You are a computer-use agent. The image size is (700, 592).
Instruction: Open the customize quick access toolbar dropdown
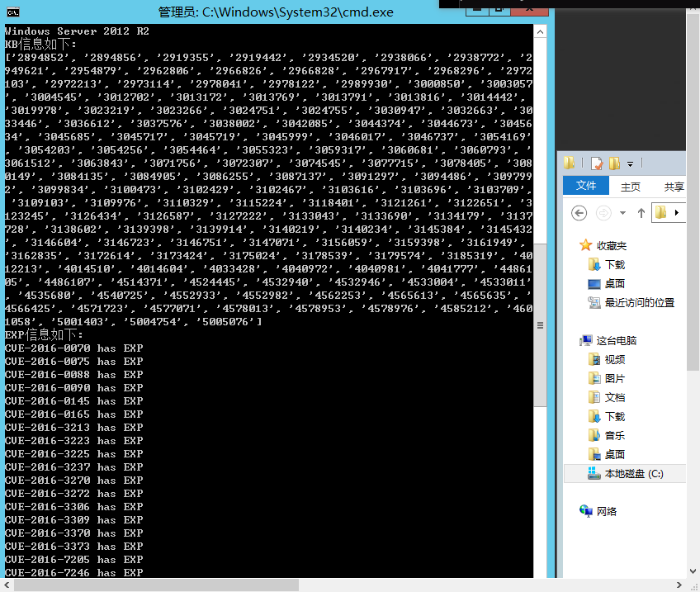(630, 164)
